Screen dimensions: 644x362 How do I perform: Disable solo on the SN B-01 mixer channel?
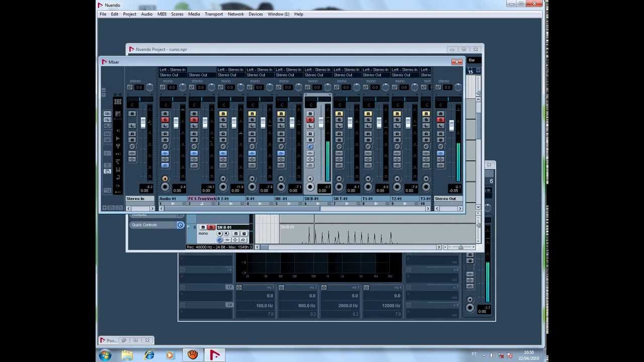point(310,120)
